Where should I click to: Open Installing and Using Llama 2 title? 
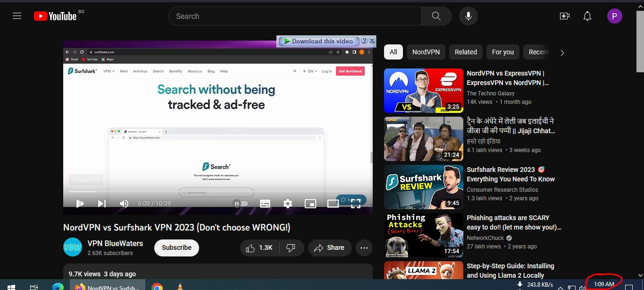[510, 271]
